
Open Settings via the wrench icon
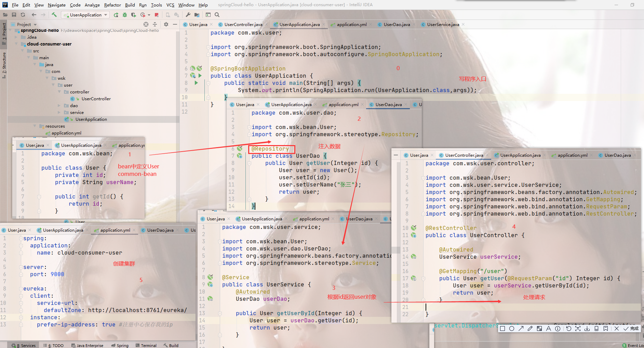click(188, 15)
